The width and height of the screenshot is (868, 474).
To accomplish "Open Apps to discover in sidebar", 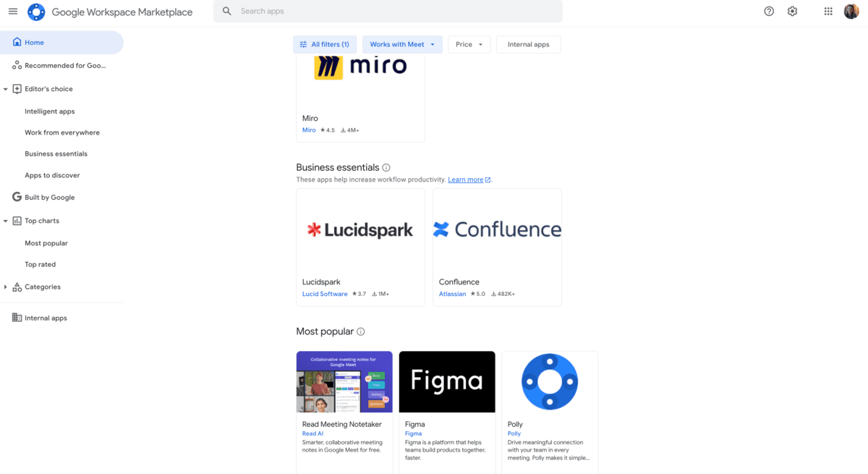I will pos(52,175).
